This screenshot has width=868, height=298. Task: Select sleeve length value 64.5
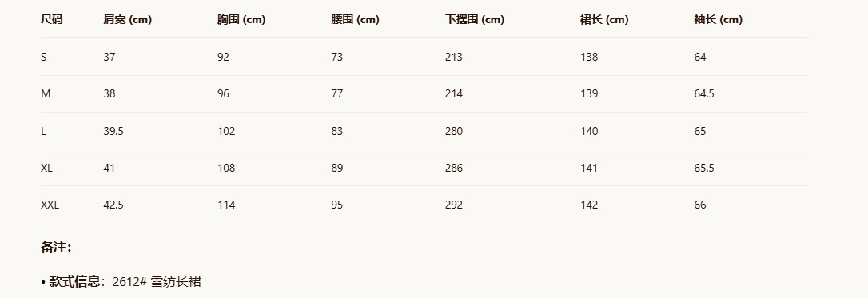tap(704, 94)
